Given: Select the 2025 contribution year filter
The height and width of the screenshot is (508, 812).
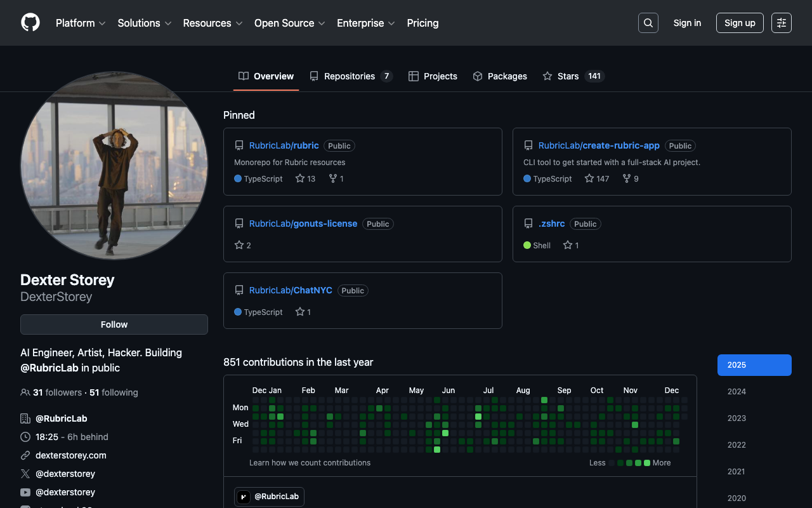Looking at the screenshot, I should 754,365.
